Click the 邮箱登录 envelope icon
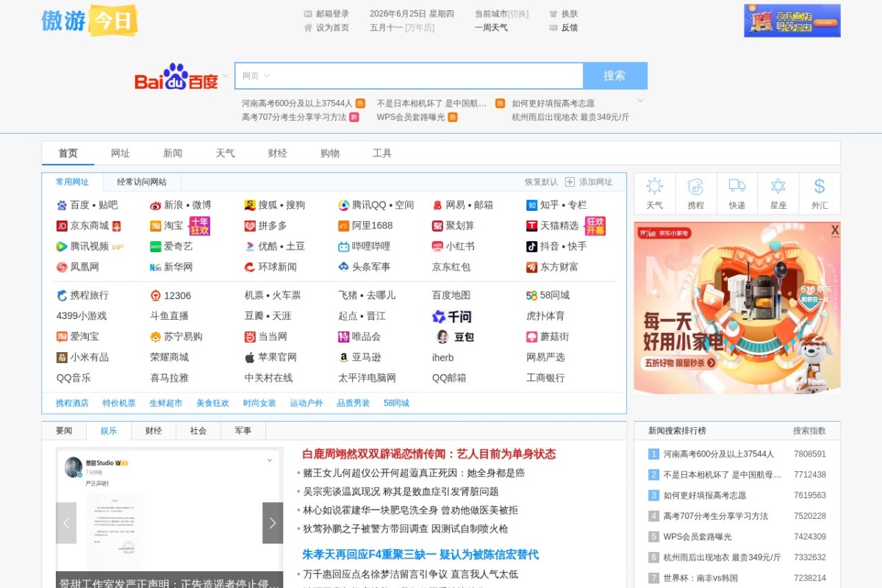The width and height of the screenshot is (882, 588). point(308,14)
